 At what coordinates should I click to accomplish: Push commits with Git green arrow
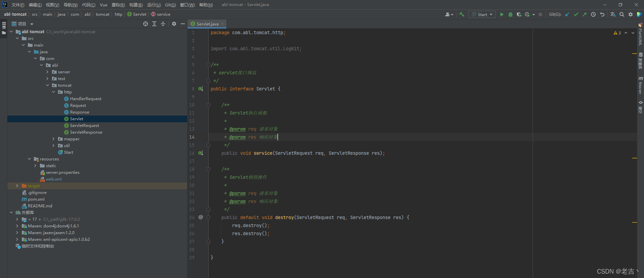coord(585,14)
